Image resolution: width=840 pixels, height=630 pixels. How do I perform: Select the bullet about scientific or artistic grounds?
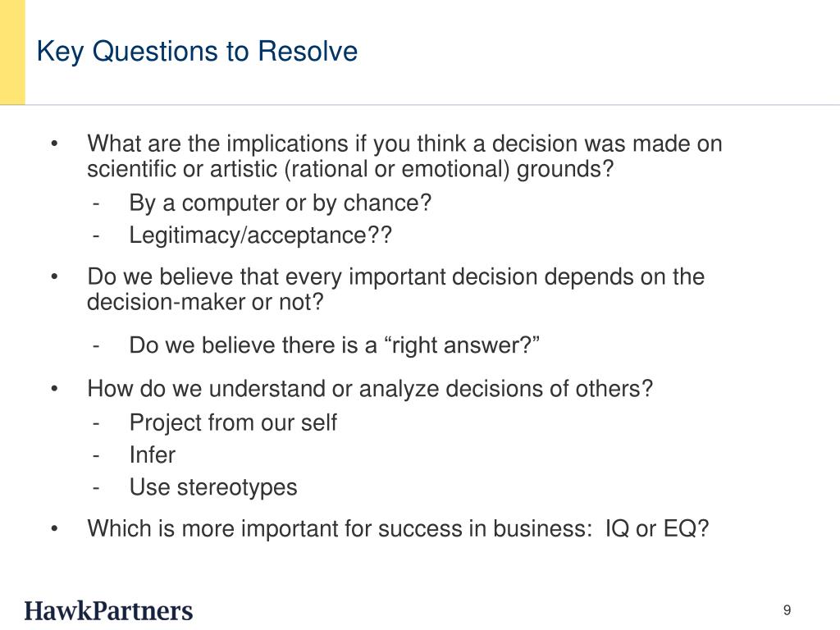click(x=404, y=156)
